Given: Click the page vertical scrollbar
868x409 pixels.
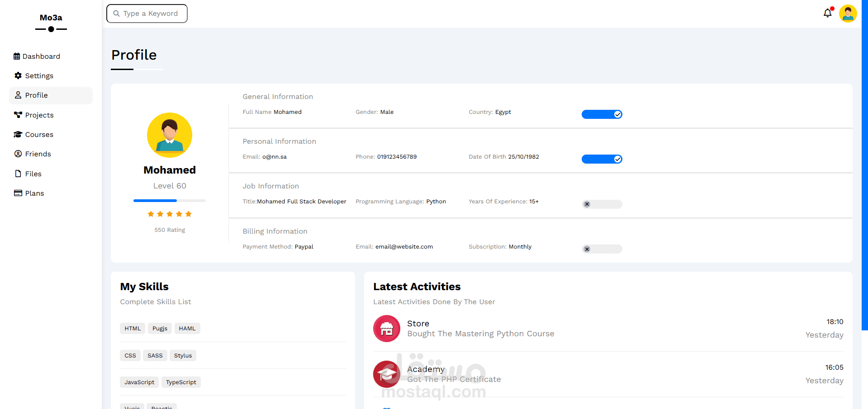Looking at the screenshot, I should tap(865, 165).
